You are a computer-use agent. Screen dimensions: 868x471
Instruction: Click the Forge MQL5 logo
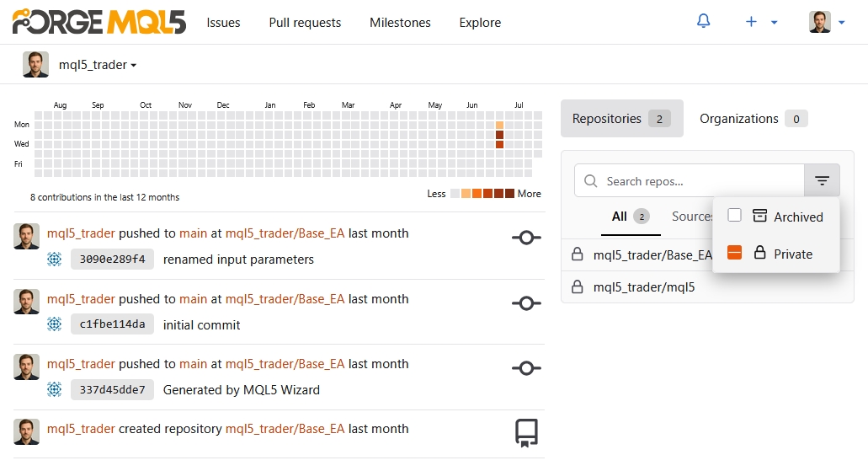tap(99, 22)
